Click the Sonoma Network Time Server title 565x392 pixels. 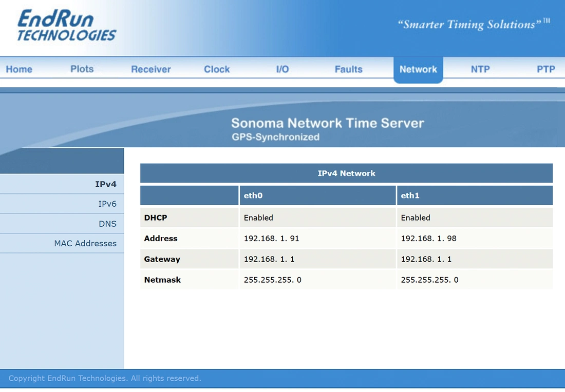[x=328, y=123]
